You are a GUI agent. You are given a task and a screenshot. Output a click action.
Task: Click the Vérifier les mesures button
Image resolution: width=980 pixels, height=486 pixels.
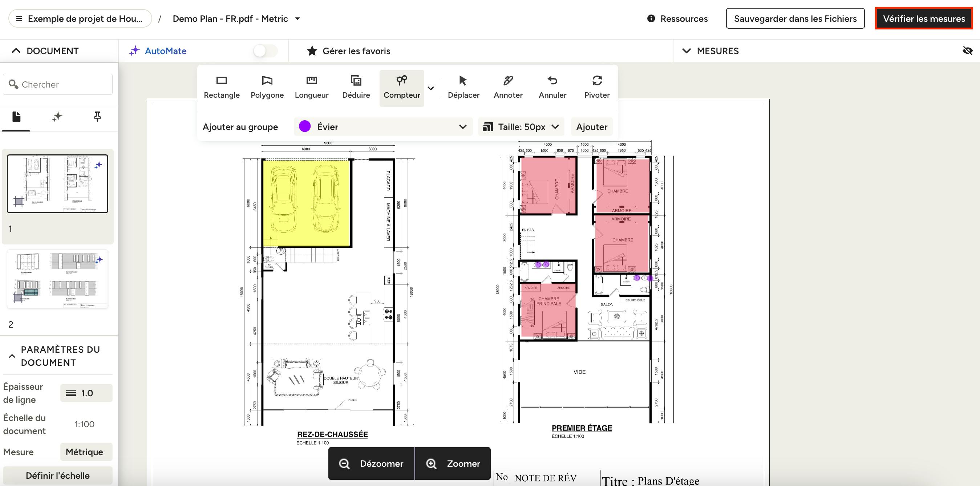(x=924, y=18)
